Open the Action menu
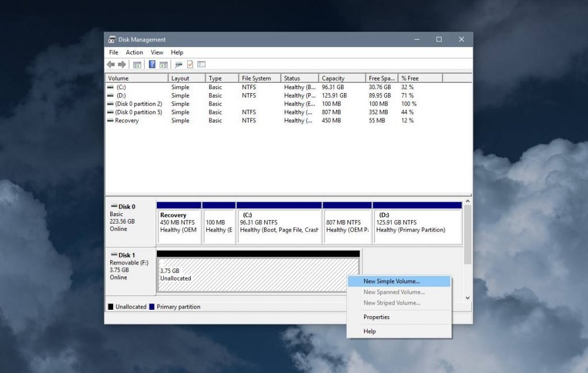The image size is (588, 373). click(x=134, y=52)
